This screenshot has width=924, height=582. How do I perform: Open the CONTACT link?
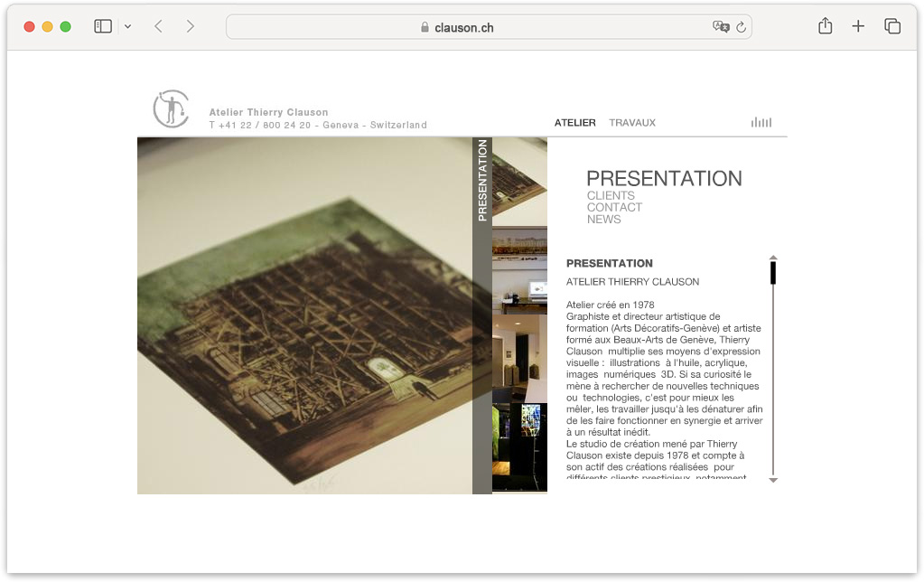point(614,207)
